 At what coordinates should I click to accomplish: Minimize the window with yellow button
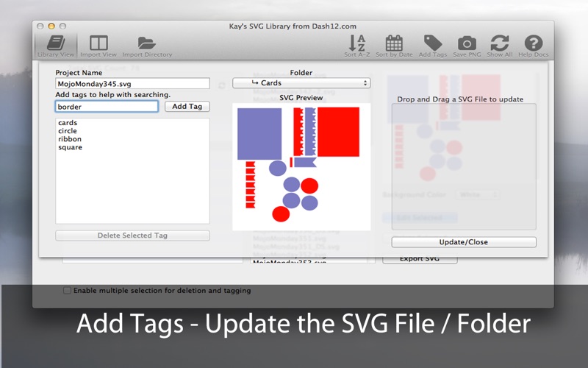pos(51,26)
